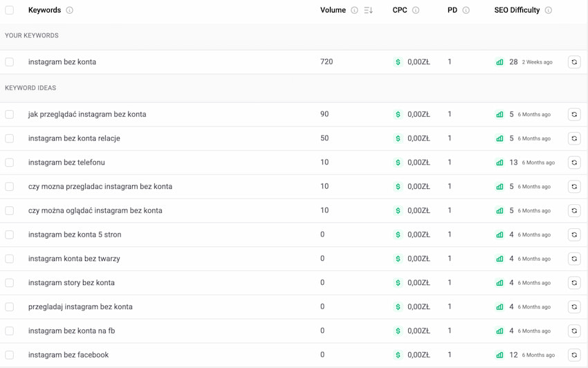This screenshot has height=368, width=588.
Task: Tick 'instagram bez facebook' checkbox
Action: click(10, 354)
